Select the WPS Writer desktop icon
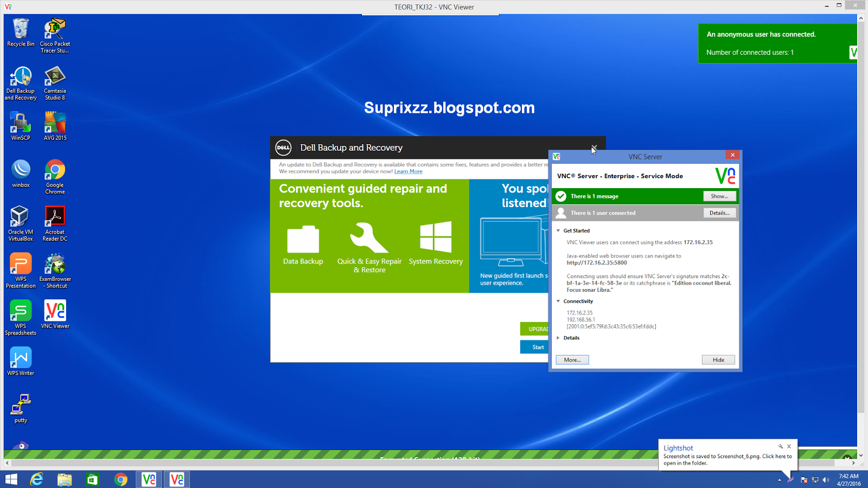Screen dimensions: 868x488 (21, 362)
